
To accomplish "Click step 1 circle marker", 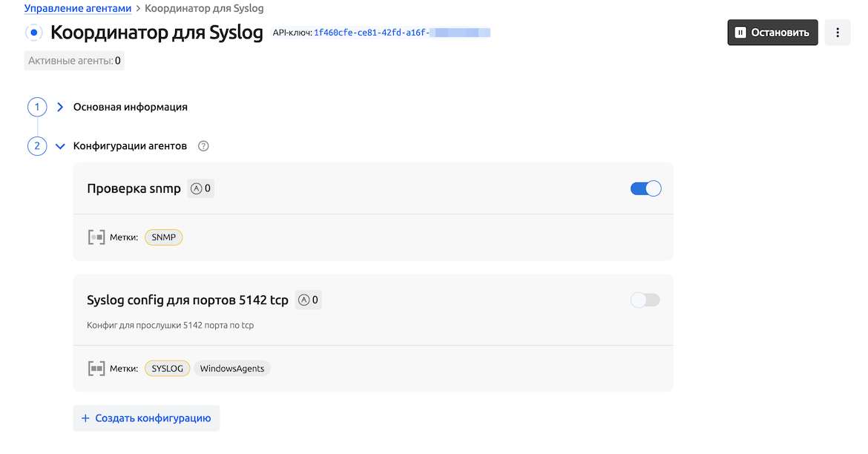I will (x=37, y=107).
